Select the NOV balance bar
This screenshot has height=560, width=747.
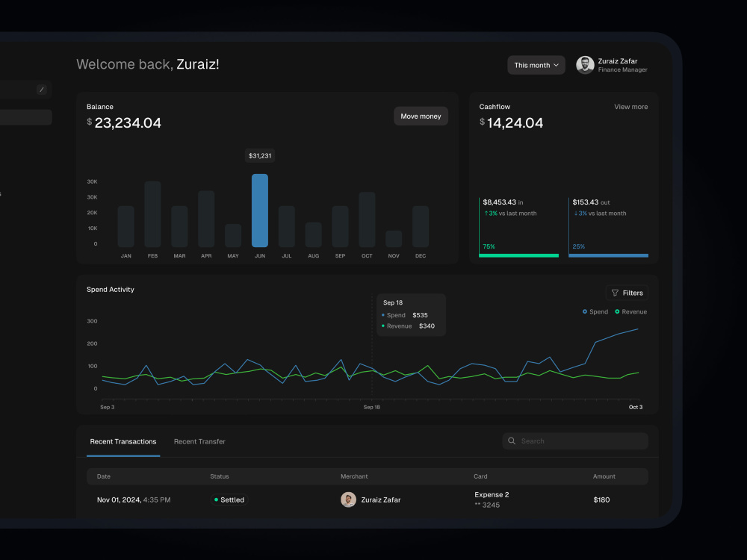pos(394,239)
